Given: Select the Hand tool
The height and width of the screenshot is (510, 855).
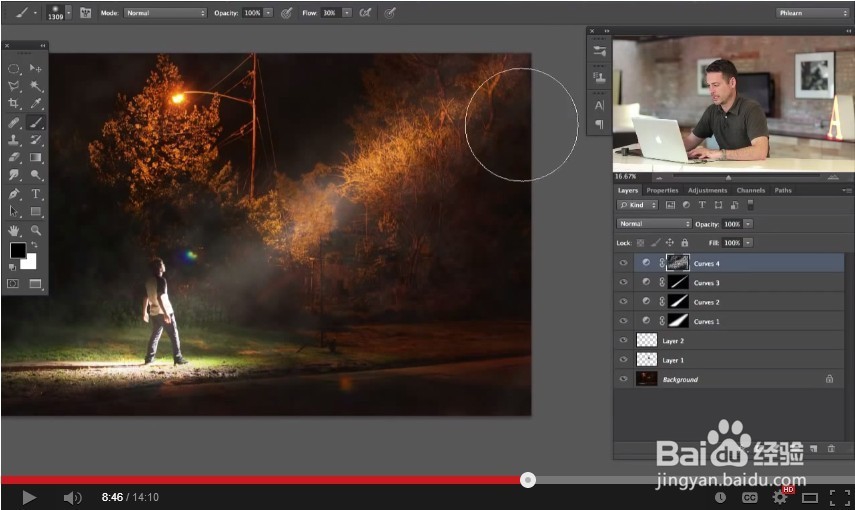Looking at the screenshot, I should [14, 230].
